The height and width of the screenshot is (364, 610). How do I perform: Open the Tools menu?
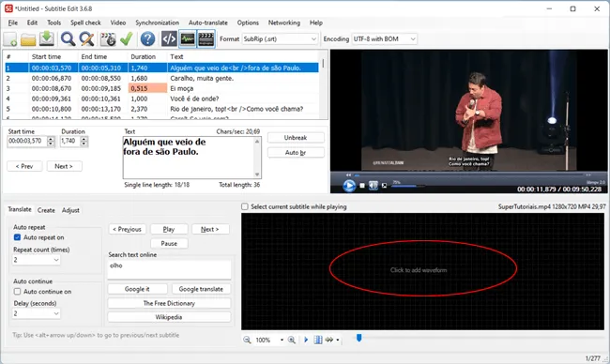click(x=54, y=23)
